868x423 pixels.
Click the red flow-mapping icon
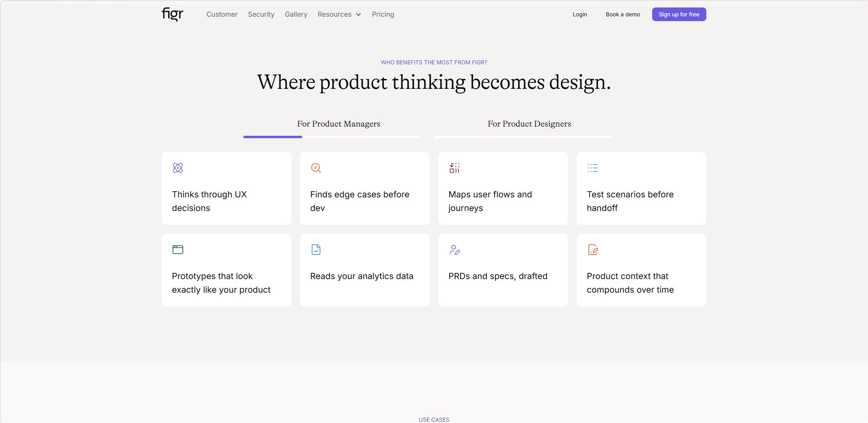(454, 168)
